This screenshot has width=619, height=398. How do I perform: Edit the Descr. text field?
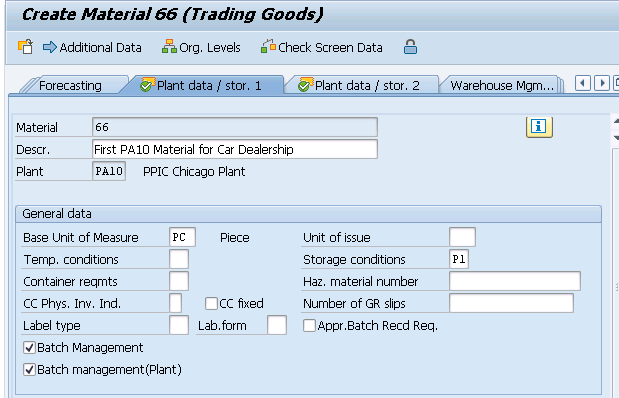point(235,149)
